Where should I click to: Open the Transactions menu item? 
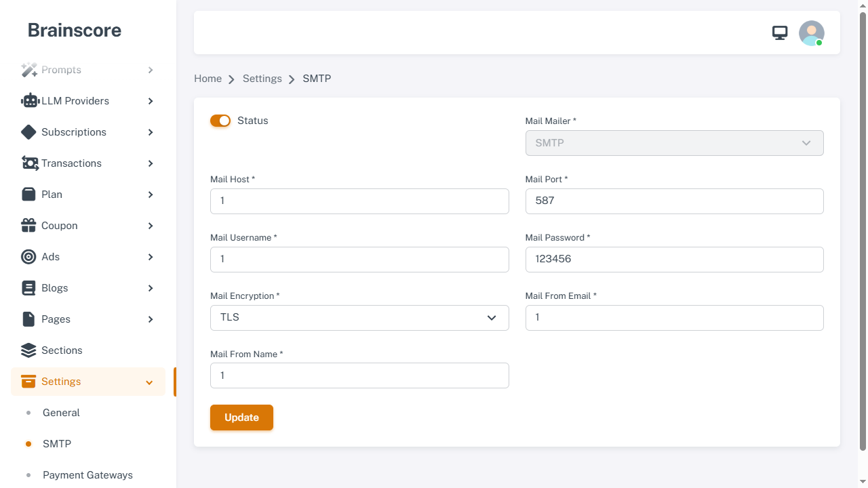point(88,163)
